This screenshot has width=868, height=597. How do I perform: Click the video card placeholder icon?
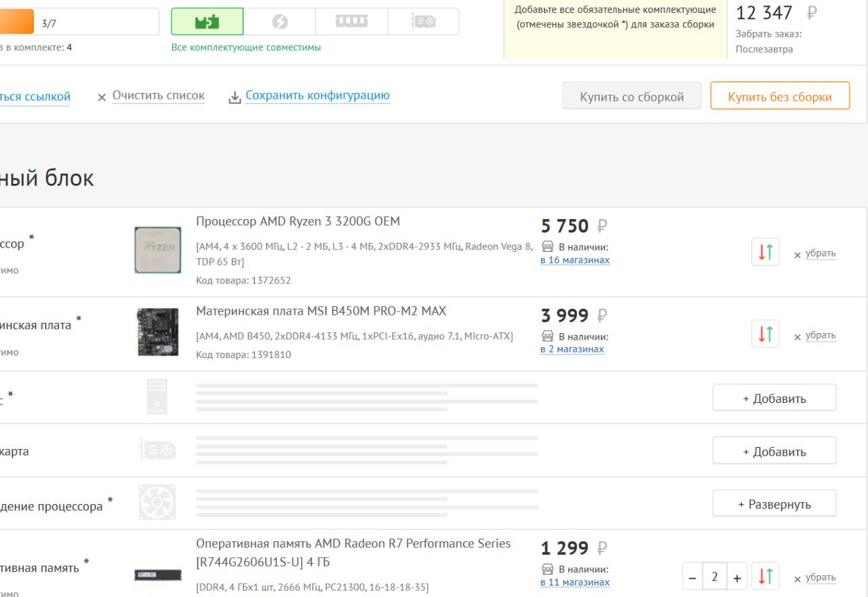[x=157, y=450]
